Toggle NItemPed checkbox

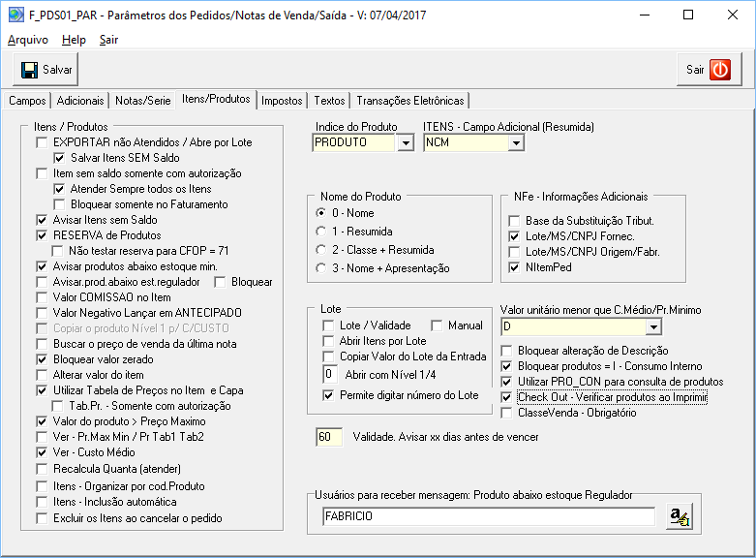[514, 267]
